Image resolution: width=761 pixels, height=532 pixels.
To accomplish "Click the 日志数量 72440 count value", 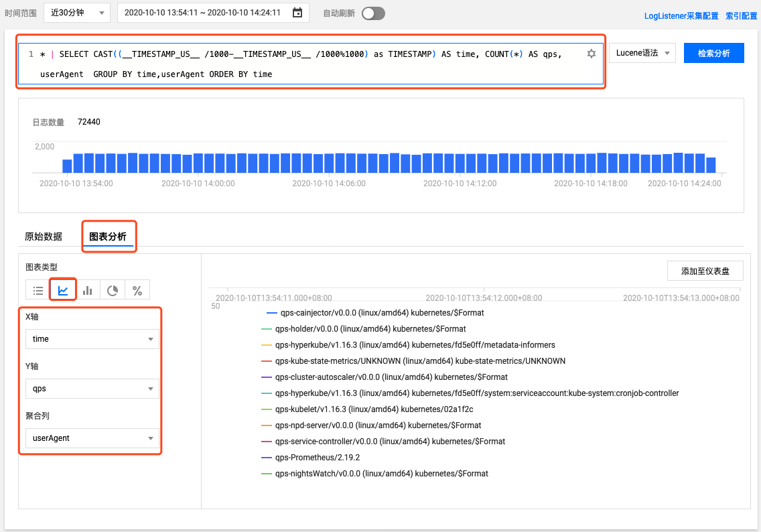I will coord(89,122).
